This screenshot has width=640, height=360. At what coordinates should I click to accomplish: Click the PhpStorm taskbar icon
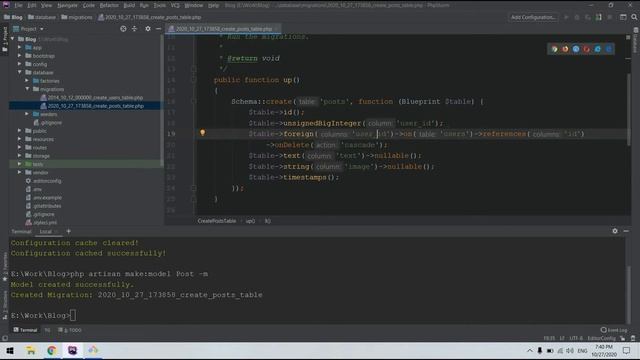pos(72,351)
